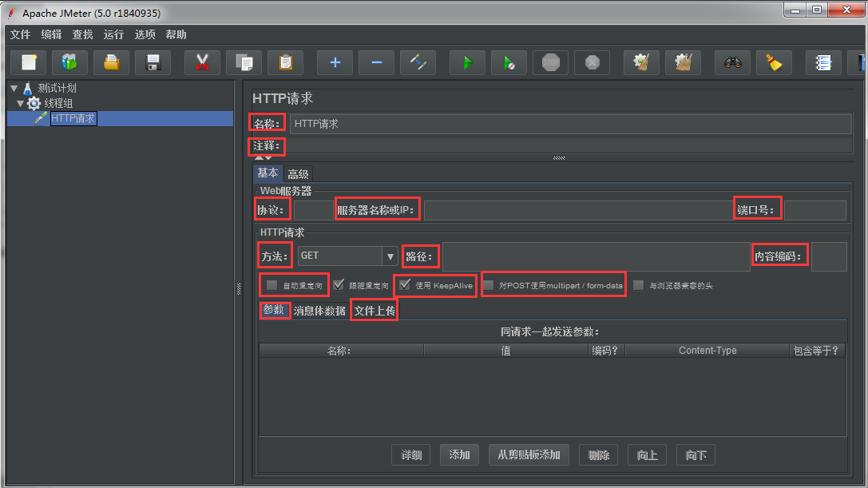
Task: Open the 文件 menu
Action: pyautogui.click(x=21, y=34)
